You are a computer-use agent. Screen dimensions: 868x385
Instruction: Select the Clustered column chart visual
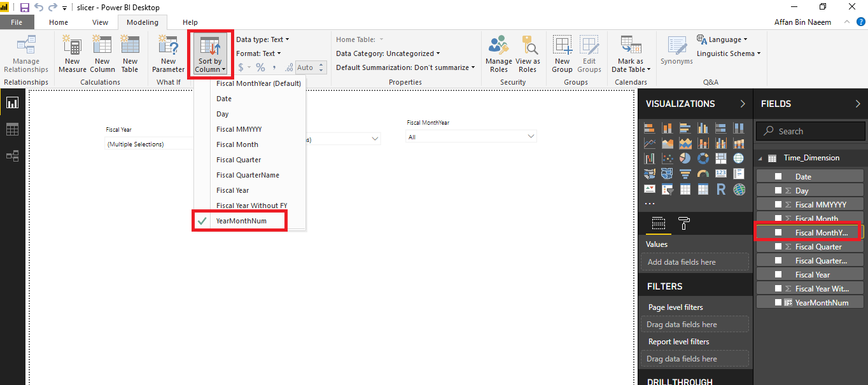click(x=703, y=128)
